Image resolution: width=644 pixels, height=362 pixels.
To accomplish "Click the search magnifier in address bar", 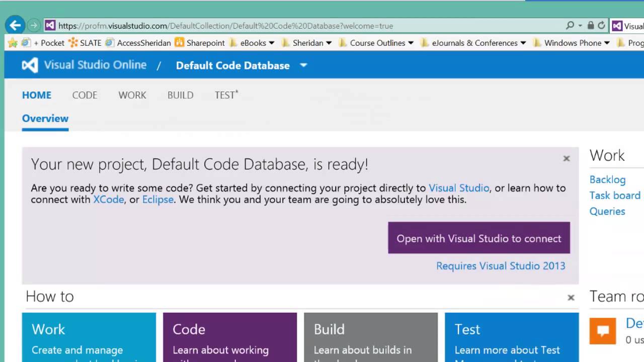I will pos(570,25).
